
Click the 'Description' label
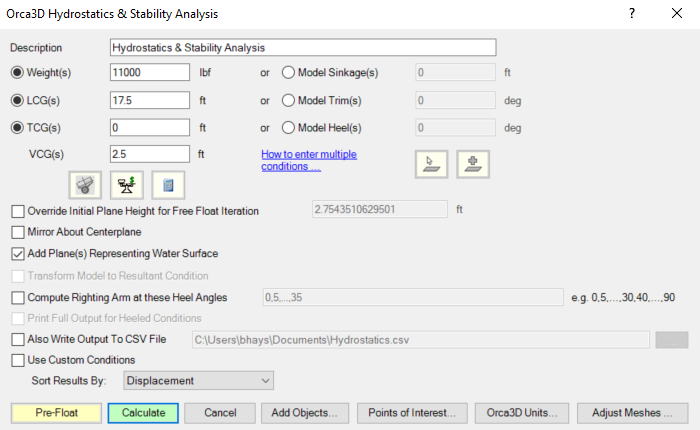tap(36, 48)
